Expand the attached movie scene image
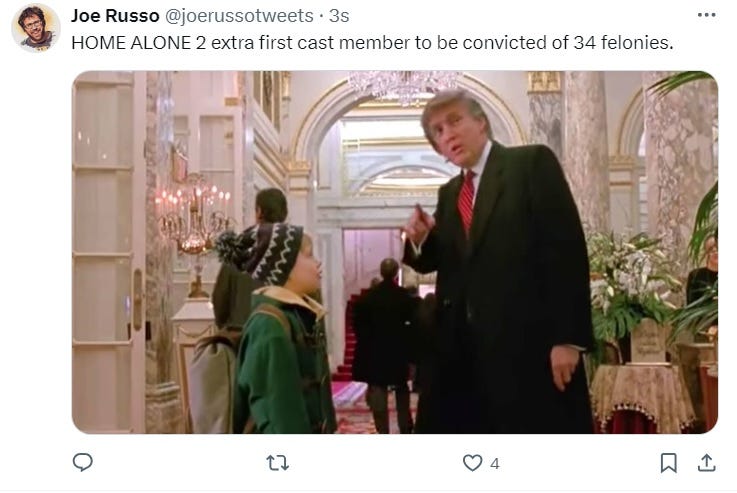This screenshot has height=493, width=737. [x=395, y=252]
